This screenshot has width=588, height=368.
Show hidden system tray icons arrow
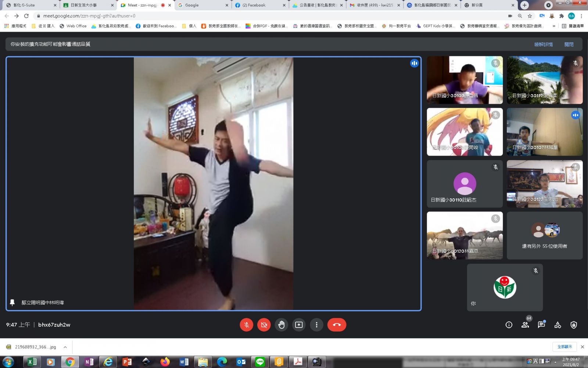click(x=555, y=362)
